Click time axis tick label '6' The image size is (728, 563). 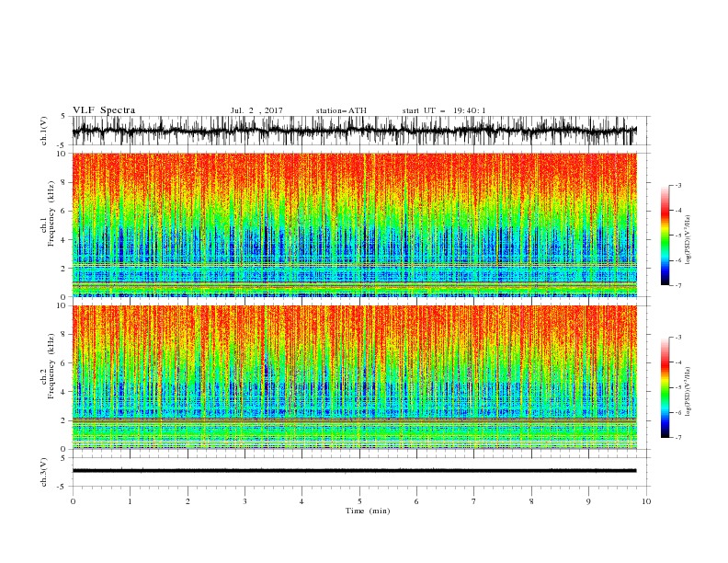[x=417, y=501]
